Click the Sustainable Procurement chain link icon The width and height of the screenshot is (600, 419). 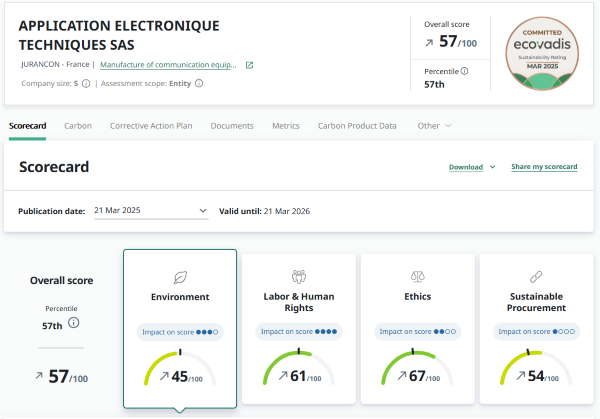pos(536,277)
